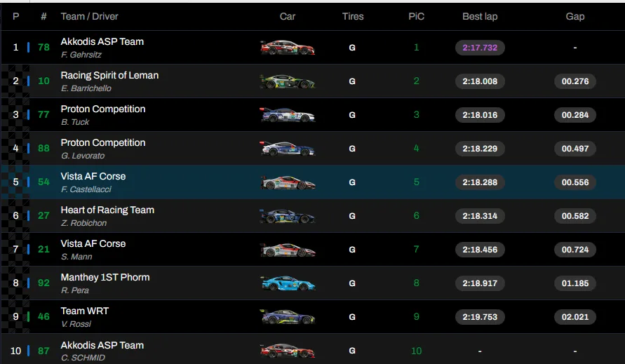Click the PiC column header
625x364 pixels.
[416, 16]
